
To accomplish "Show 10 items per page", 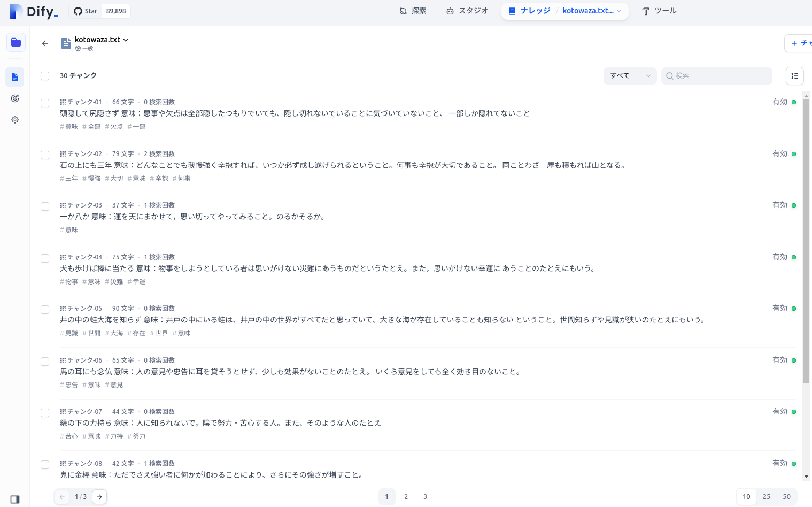I will point(746,497).
